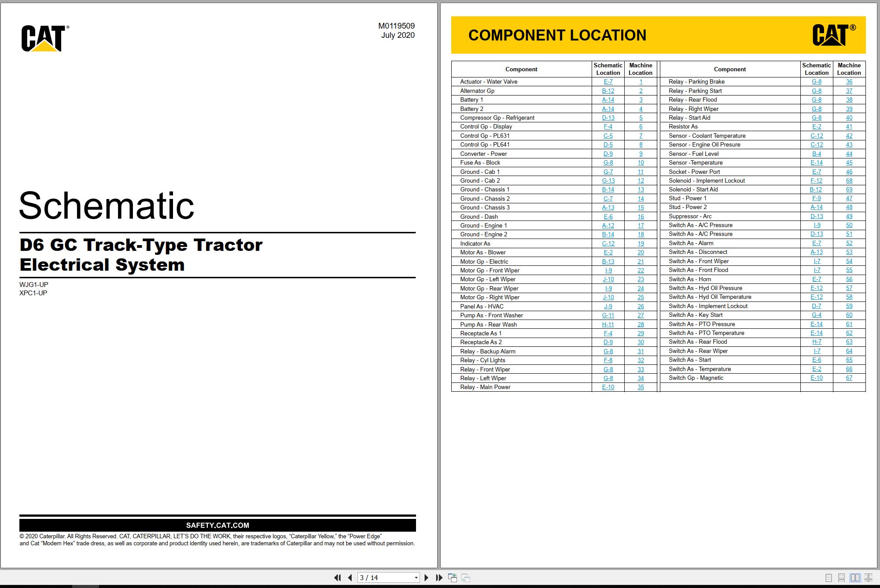Click machine location 56 for Switch As Horn

849,279
